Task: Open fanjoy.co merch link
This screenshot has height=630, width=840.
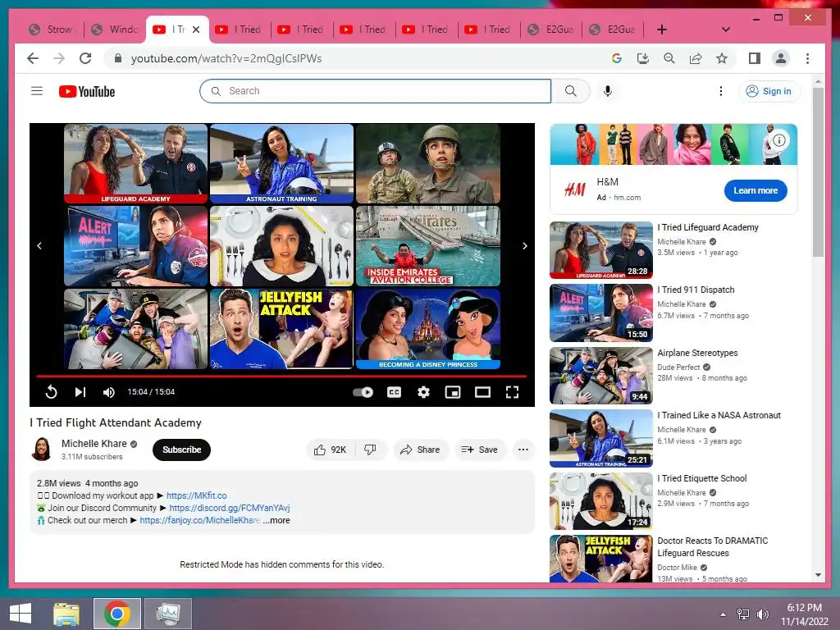Action: pyautogui.click(x=199, y=520)
